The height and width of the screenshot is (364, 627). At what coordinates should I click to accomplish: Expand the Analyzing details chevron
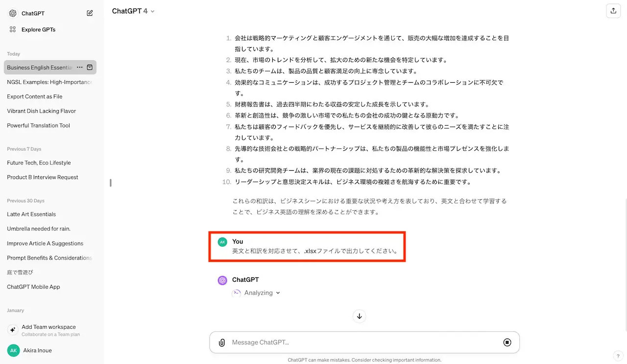278,293
